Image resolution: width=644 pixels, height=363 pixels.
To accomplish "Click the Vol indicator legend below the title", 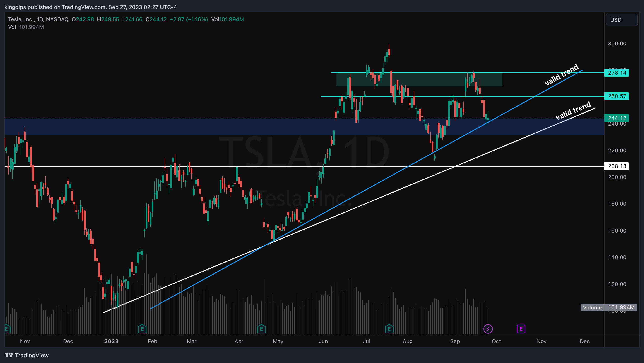I will (26, 27).
